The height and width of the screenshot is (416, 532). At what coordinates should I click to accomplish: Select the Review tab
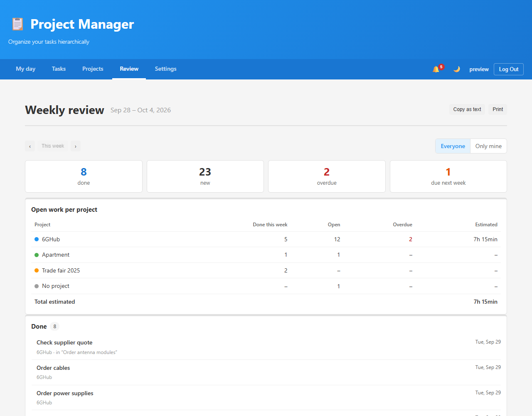click(x=129, y=69)
